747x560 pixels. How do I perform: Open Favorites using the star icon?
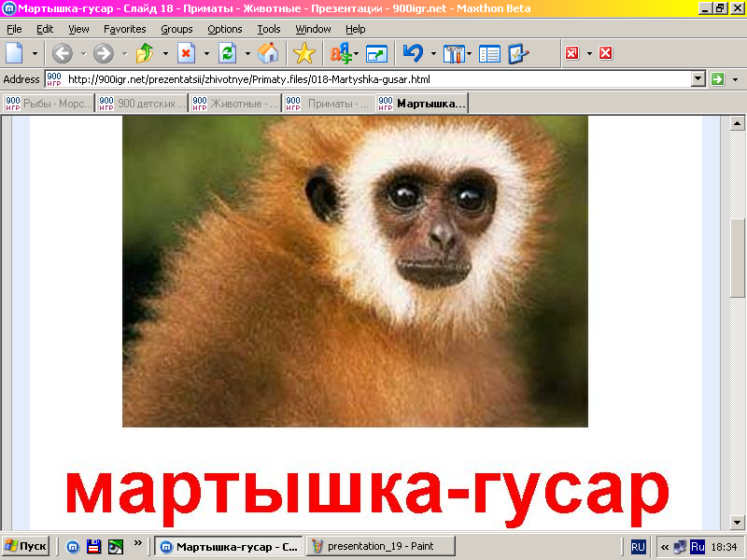pyautogui.click(x=303, y=53)
